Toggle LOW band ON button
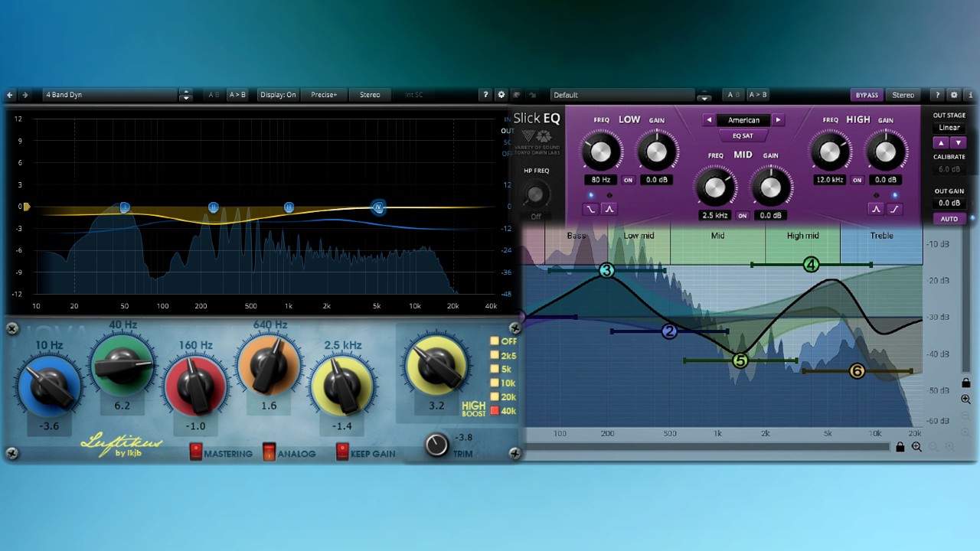The height and width of the screenshot is (551, 980). pos(629,181)
